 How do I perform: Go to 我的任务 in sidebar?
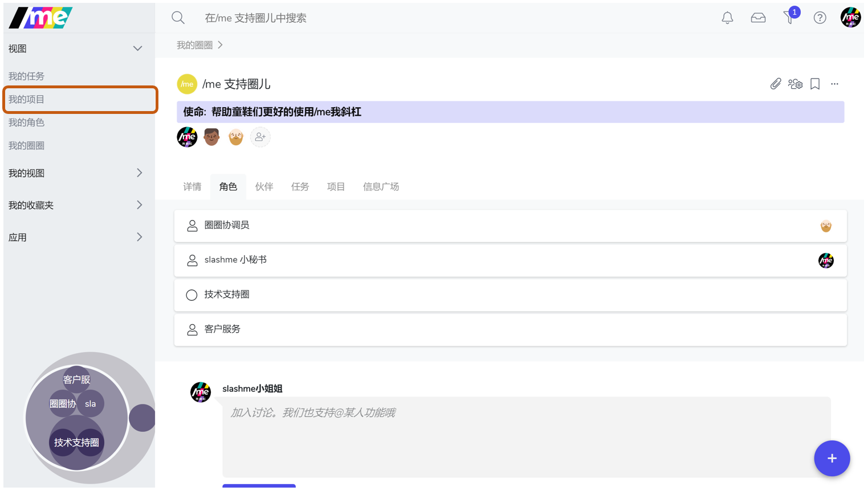[26, 76]
